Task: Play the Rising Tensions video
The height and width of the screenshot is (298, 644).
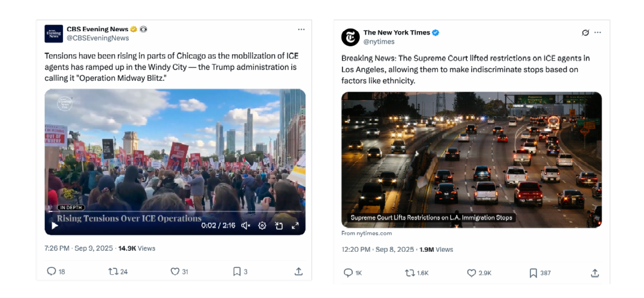Action: point(54,225)
